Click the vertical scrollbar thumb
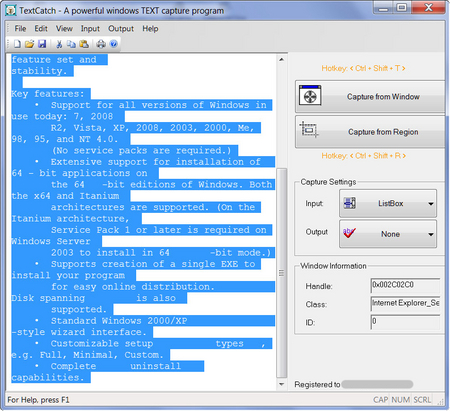The height and width of the screenshot is (411, 450). point(282,273)
